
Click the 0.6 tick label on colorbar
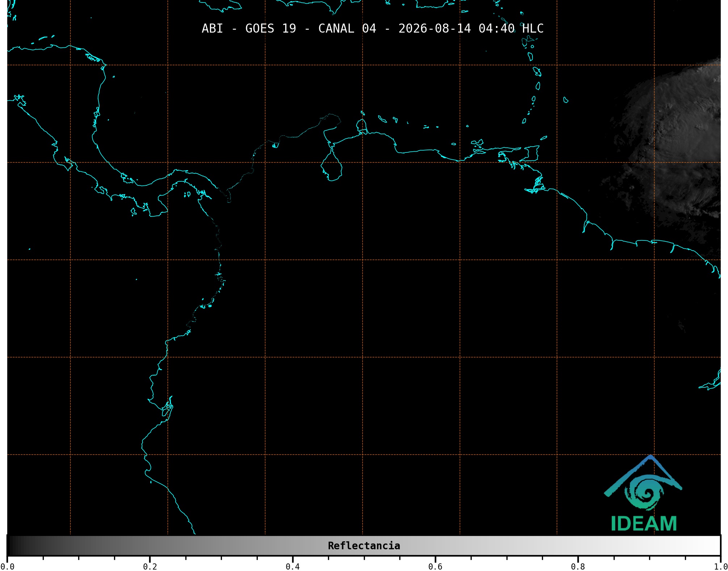435,567
